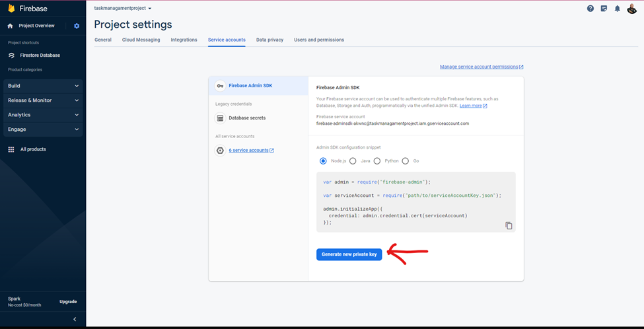Click the Project shortcuts label
The height and width of the screenshot is (329, 644).
pos(23,43)
